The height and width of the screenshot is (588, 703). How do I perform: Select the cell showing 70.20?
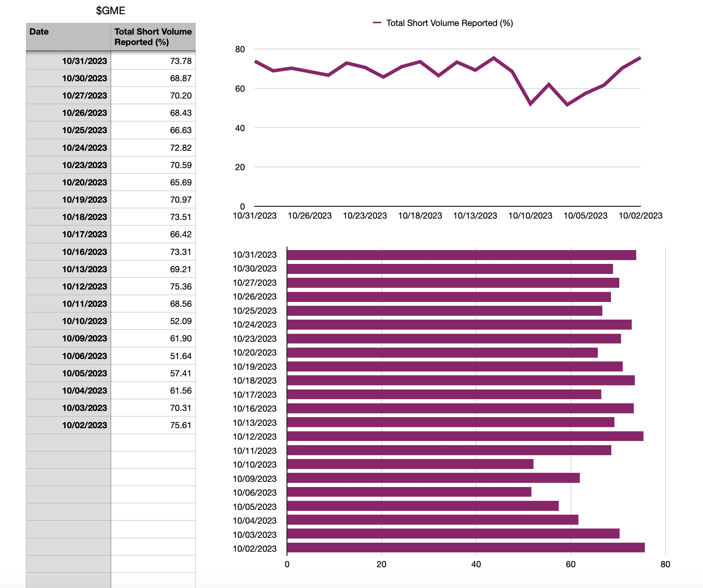tap(153, 95)
